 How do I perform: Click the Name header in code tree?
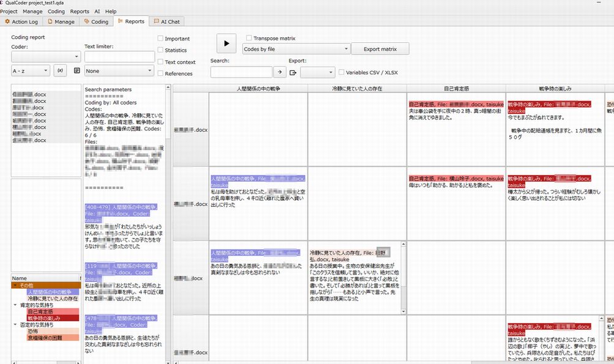coord(45,278)
